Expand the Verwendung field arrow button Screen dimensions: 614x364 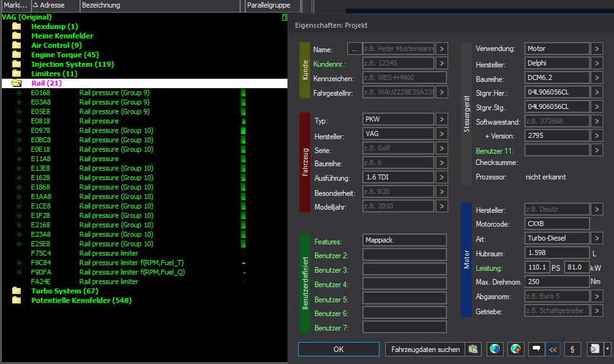pos(596,48)
